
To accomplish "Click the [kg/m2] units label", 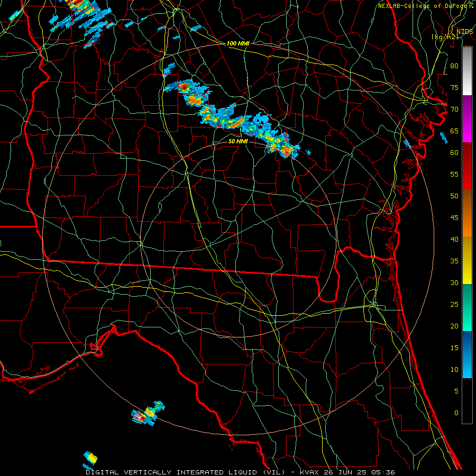I will [x=445, y=37].
